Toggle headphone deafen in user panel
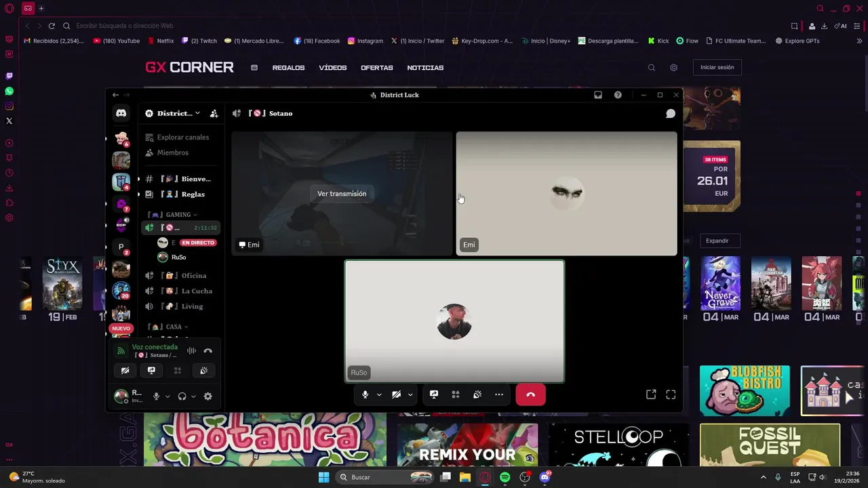Screen dimensions: 868x488 182,396
